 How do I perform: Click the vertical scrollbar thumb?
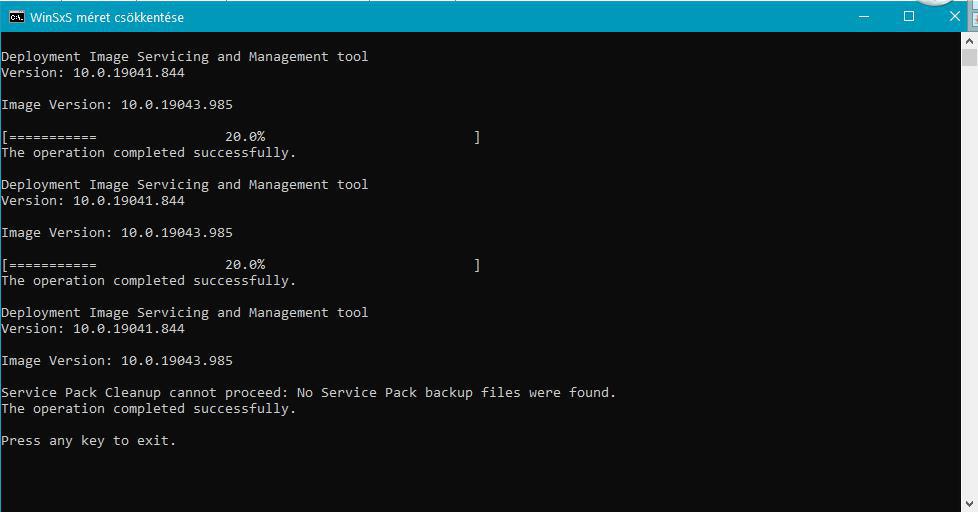[970, 57]
